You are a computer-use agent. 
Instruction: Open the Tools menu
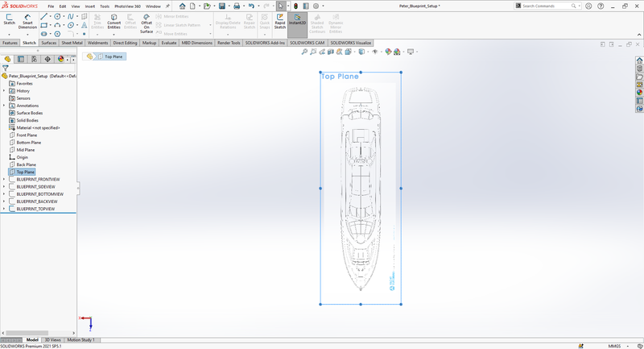click(105, 6)
